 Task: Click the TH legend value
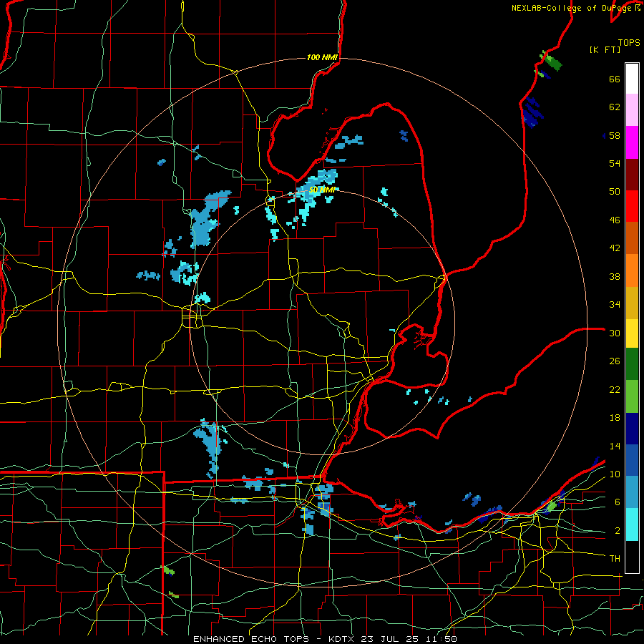point(615,559)
